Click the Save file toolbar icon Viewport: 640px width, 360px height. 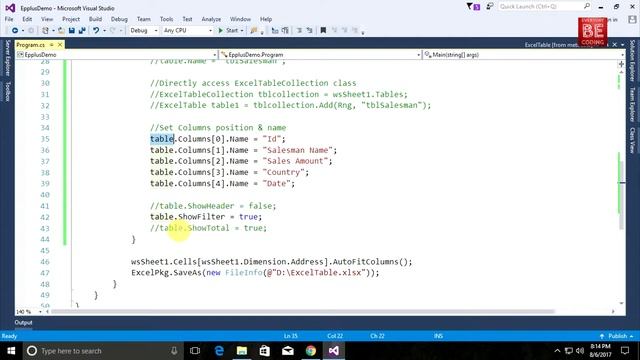coord(72,30)
